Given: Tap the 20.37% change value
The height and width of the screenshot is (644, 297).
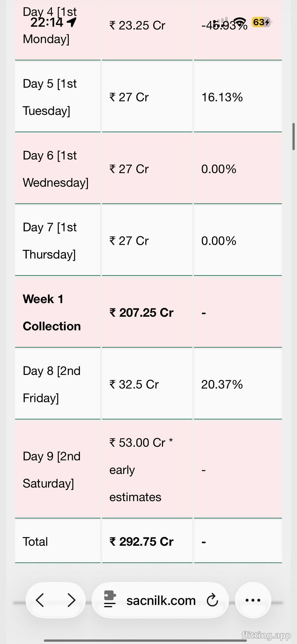Looking at the screenshot, I should 222,384.
